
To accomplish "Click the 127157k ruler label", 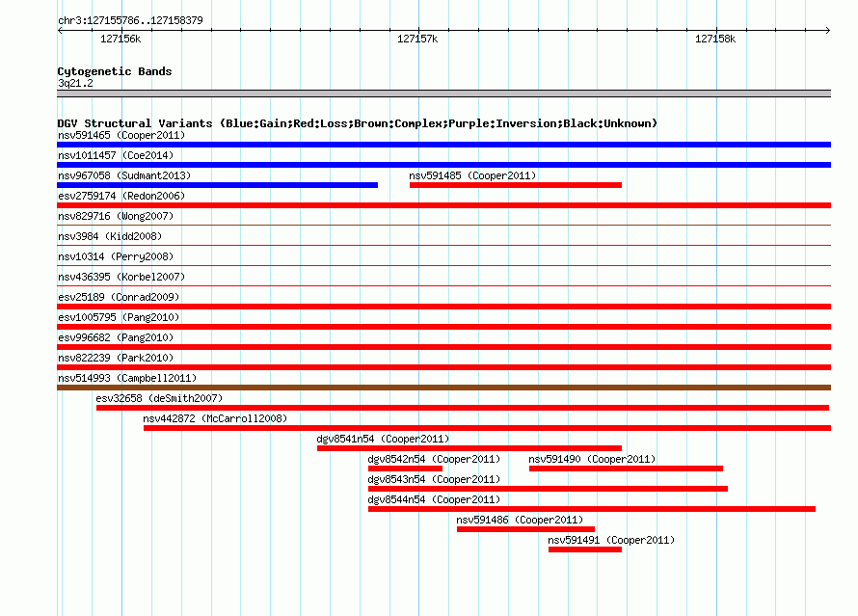I will (x=417, y=39).
